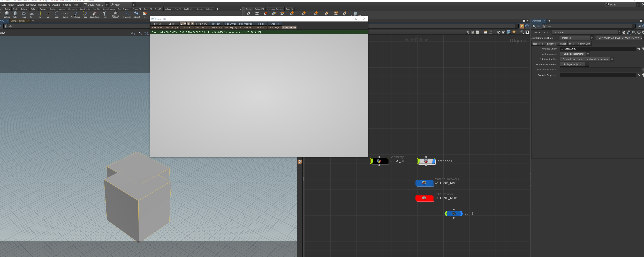The width and height of the screenshot is (644, 257).
Task: Toggle the network display options eye icon
Action: click(x=527, y=32)
